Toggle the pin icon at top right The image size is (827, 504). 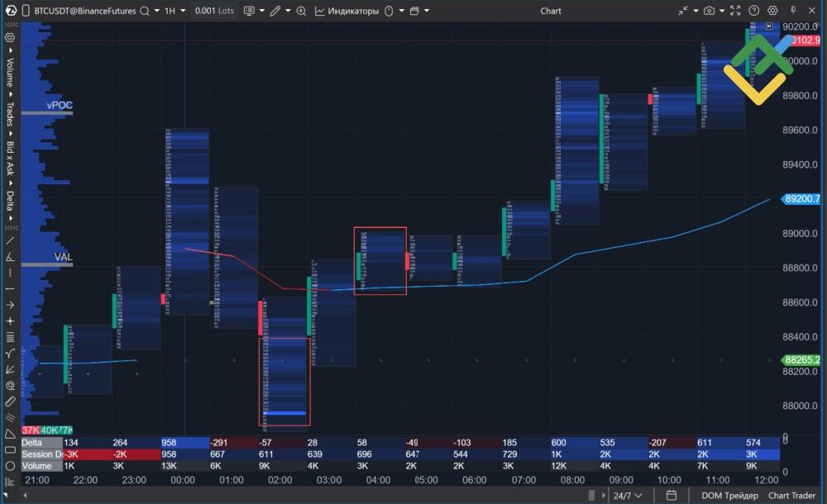click(x=793, y=11)
